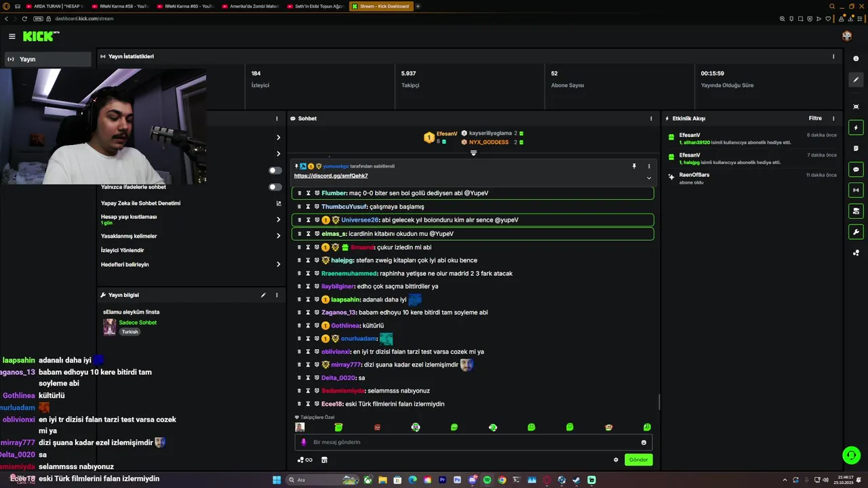Expand Yasaklanmış kelimeler setting
The height and width of the screenshot is (488, 868).
tap(278, 236)
